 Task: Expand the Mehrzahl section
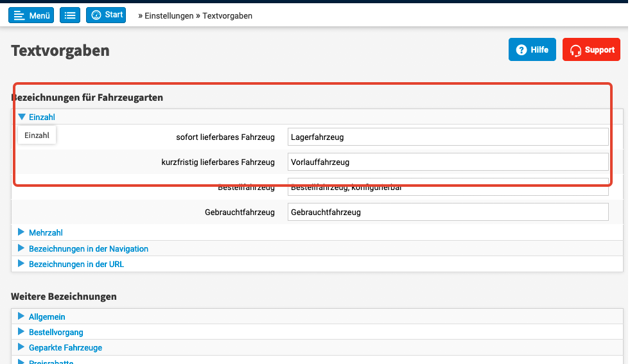click(x=46, y=233)
